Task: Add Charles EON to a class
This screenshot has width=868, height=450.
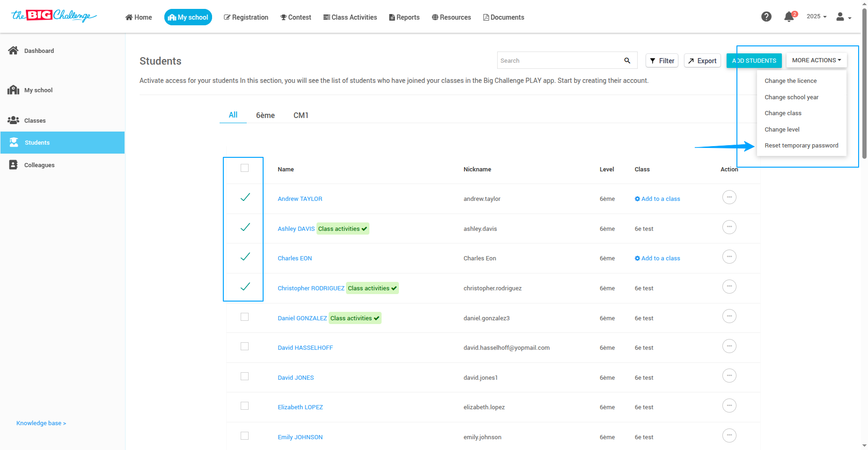Action: pos(657,258)
